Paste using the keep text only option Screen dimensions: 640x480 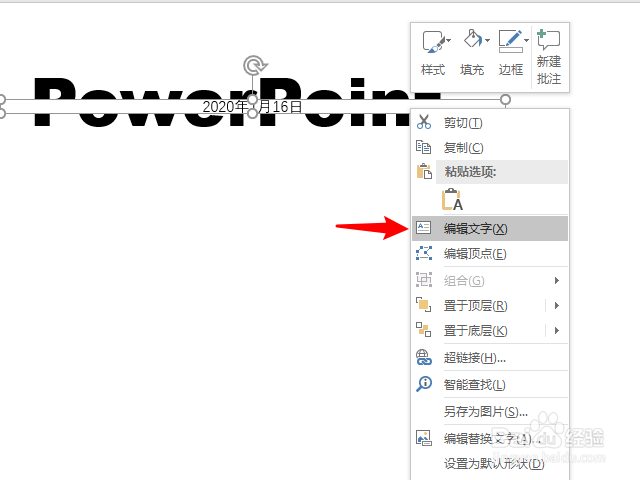tap(452, 199)
